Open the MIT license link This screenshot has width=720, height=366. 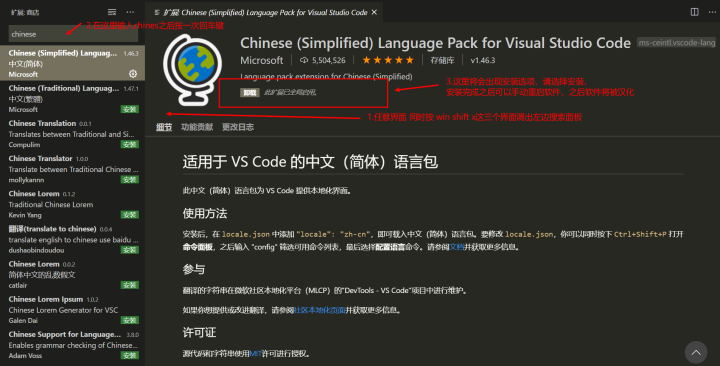pyautogui.click(x=255, y=354)
